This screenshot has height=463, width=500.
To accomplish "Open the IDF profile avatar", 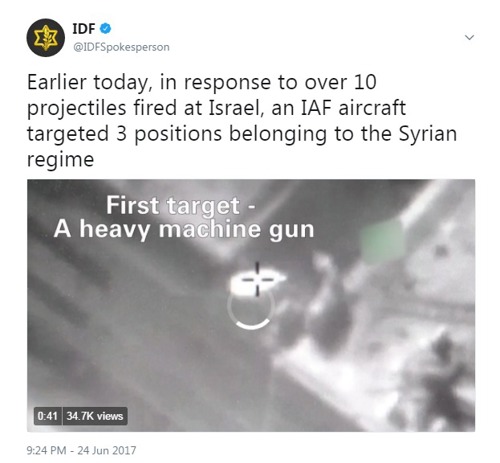I will 46,37.
